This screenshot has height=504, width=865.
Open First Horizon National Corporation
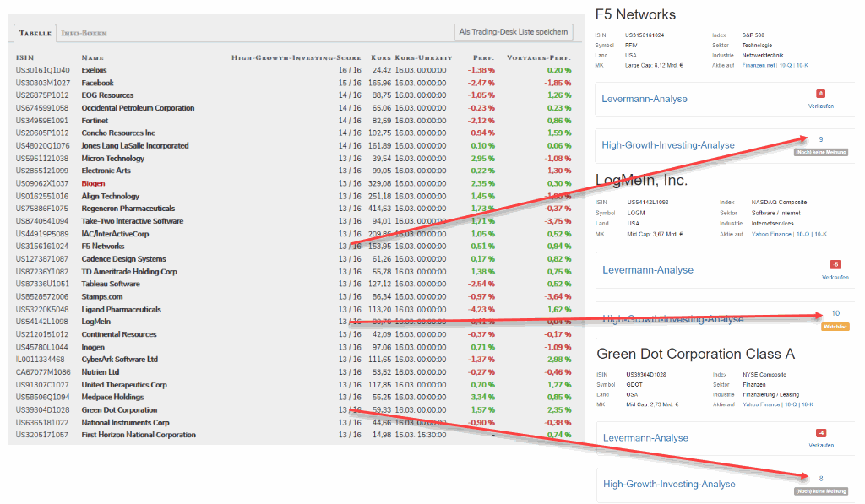click(139, 435)
